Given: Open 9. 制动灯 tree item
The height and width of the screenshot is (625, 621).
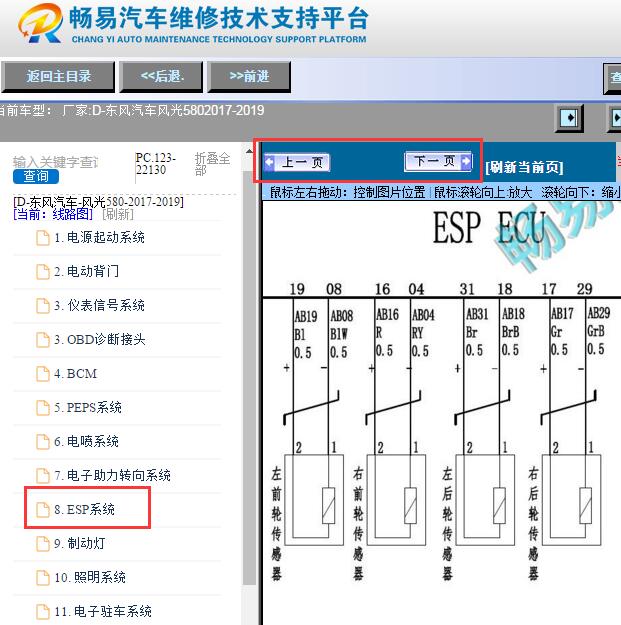Looking at the screenshot, I should coord(80,543).
